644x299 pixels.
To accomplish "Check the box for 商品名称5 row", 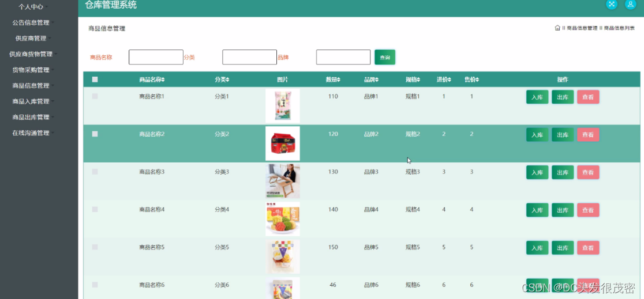I will (x=95, y=247).
